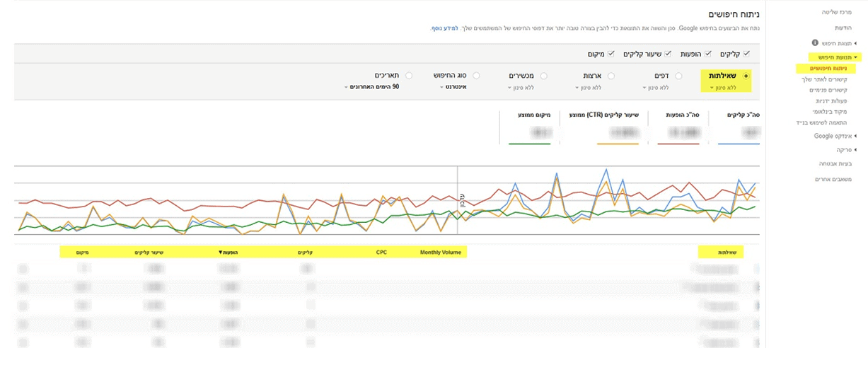Toggle the שיעור קליקים checkbox
Image resolution: width=868 pixels, height=365 pixels.
tap(667, 54)
